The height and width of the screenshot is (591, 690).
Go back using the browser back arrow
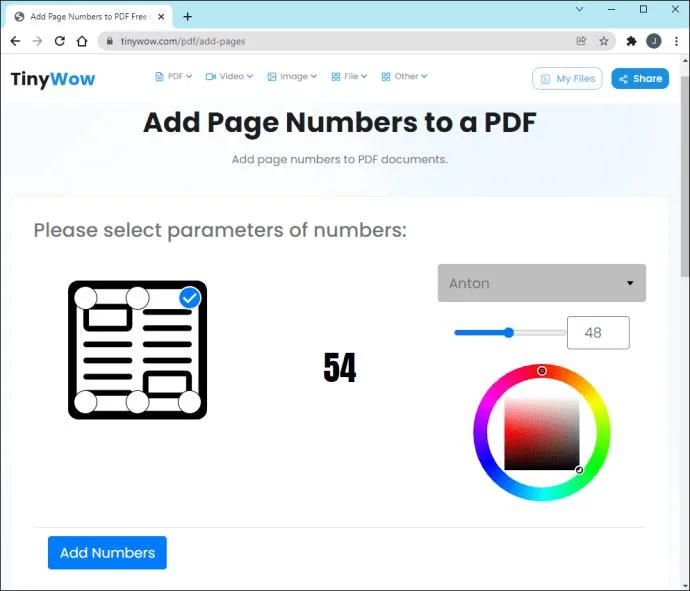(15, 41)
